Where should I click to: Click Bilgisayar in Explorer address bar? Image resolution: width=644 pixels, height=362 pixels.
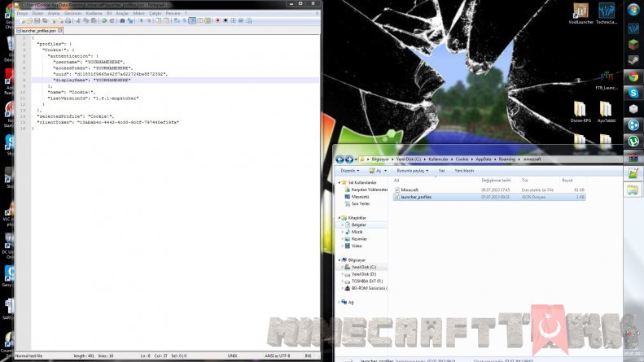click(x=380, y=159)
